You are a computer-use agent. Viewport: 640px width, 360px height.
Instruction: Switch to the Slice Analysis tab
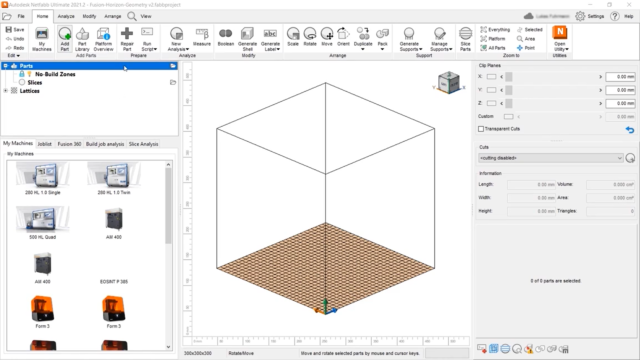tap(143, 144)
